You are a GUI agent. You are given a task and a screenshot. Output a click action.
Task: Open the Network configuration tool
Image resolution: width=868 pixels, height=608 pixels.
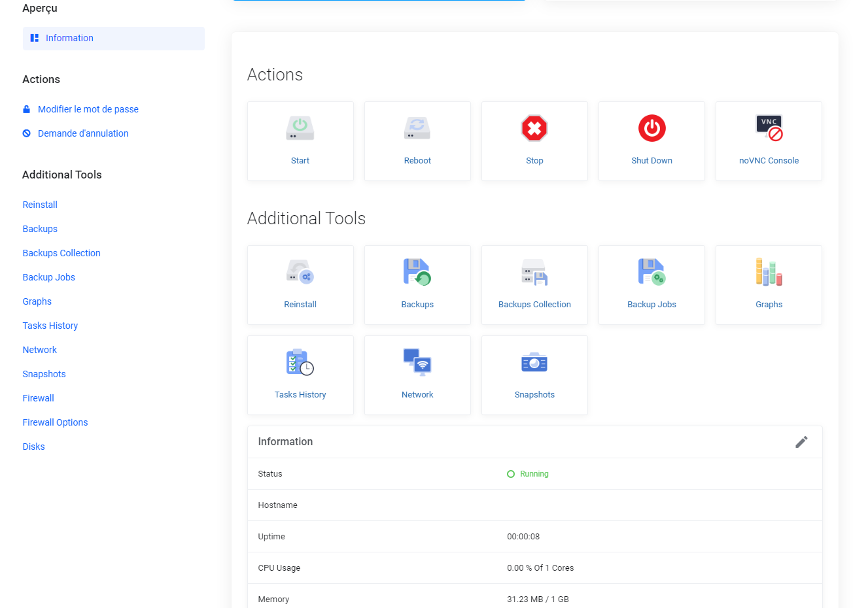coord(417,375)
